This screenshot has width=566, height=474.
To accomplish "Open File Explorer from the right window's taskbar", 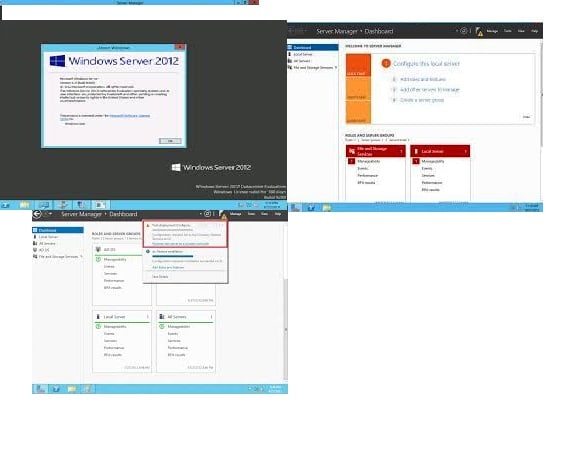I will (x=327, y=208).
